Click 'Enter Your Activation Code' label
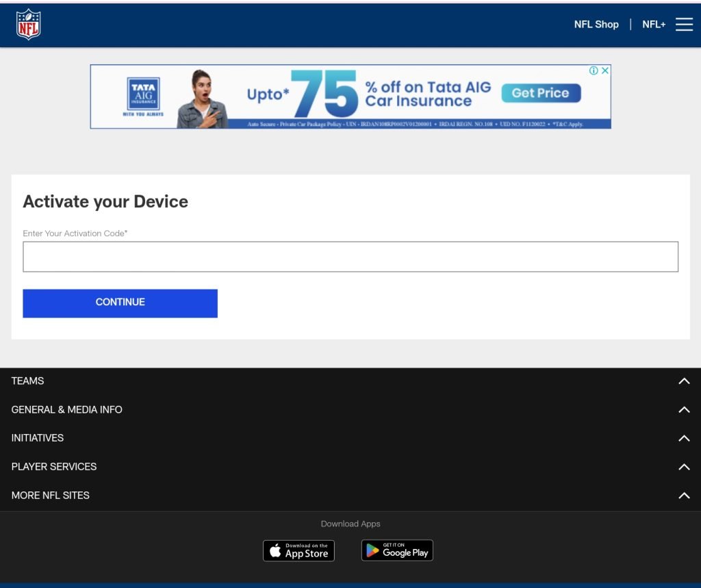 coord(75,233)
